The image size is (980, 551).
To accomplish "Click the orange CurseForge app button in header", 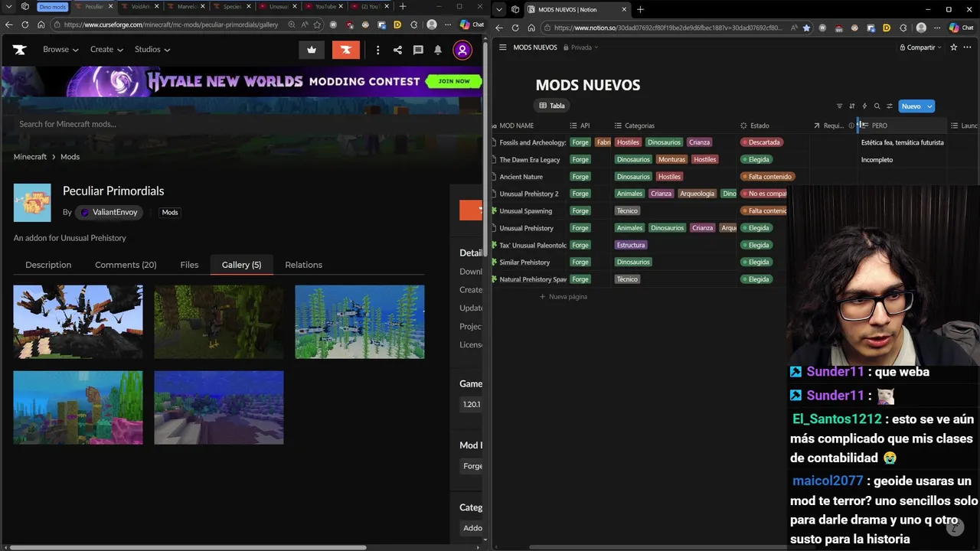I will pos(346,50).
